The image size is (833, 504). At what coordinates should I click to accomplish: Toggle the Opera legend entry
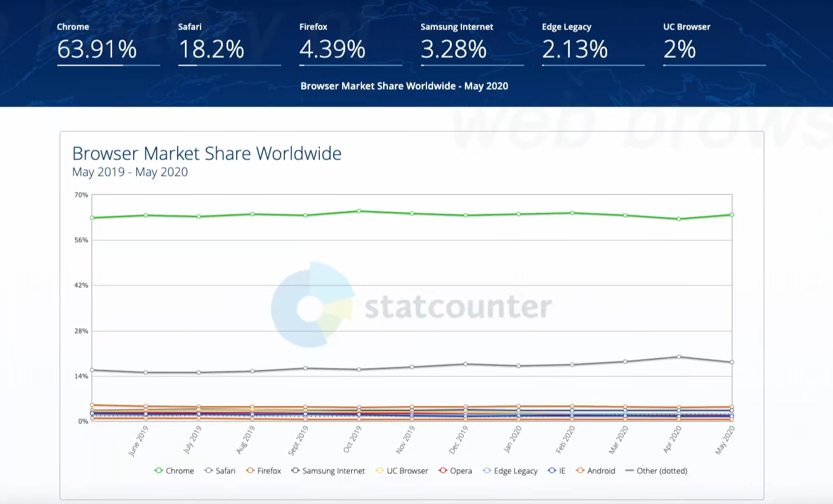(x=455, y=471)
